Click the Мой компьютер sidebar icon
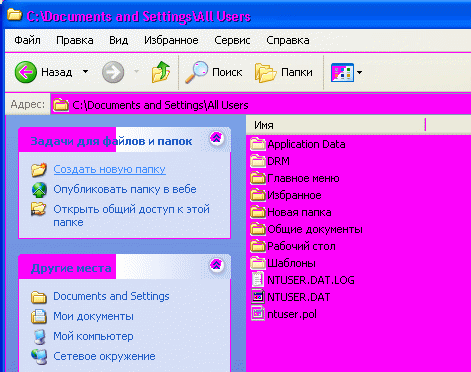This screenshot has width=471, height=372. 40,337
